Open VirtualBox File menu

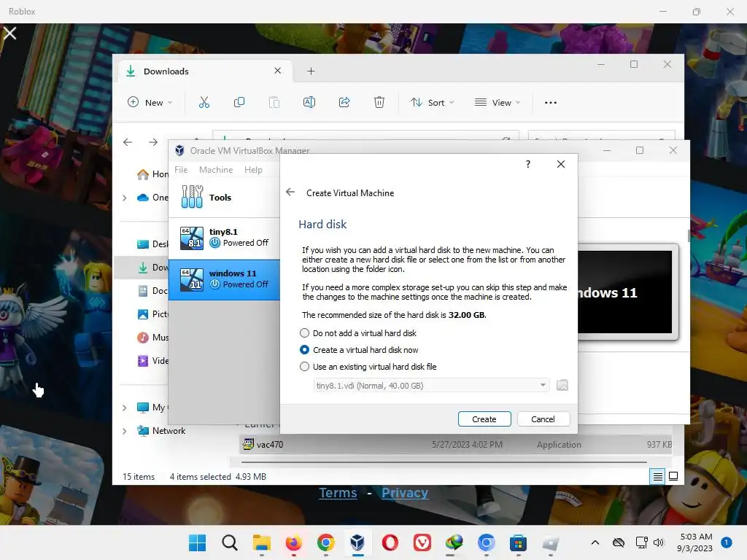tap(181, 170)
